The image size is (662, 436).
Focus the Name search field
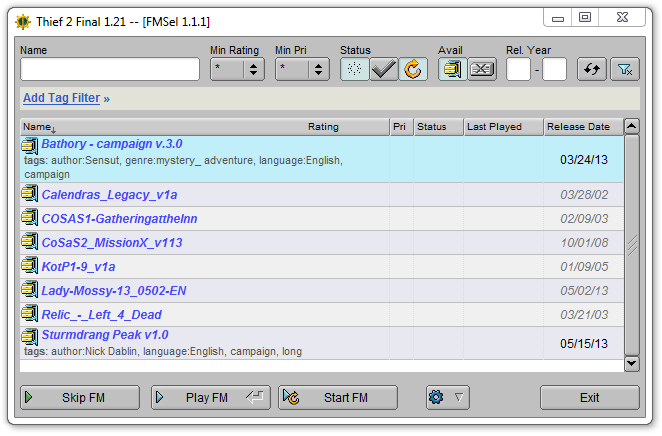click(x=110, y=69)
